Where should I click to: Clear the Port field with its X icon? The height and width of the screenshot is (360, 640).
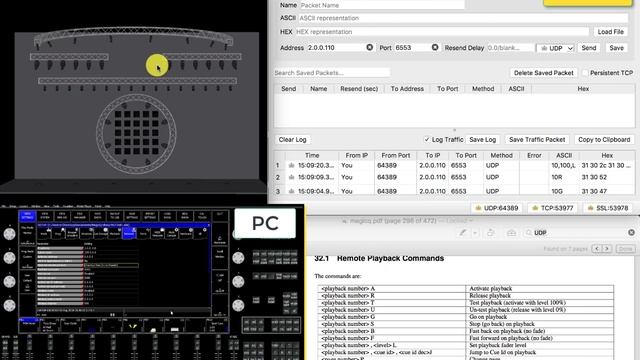[x=435, y=47]
